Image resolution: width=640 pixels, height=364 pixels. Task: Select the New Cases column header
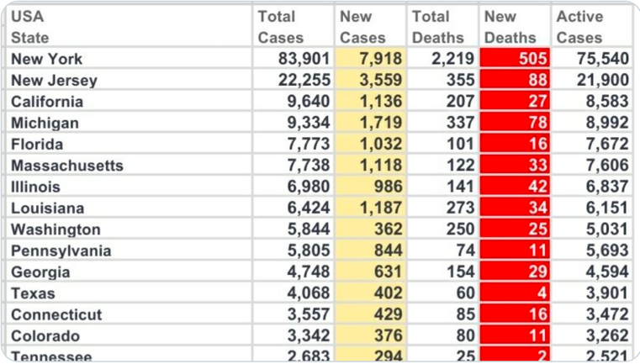click(362, 27)
